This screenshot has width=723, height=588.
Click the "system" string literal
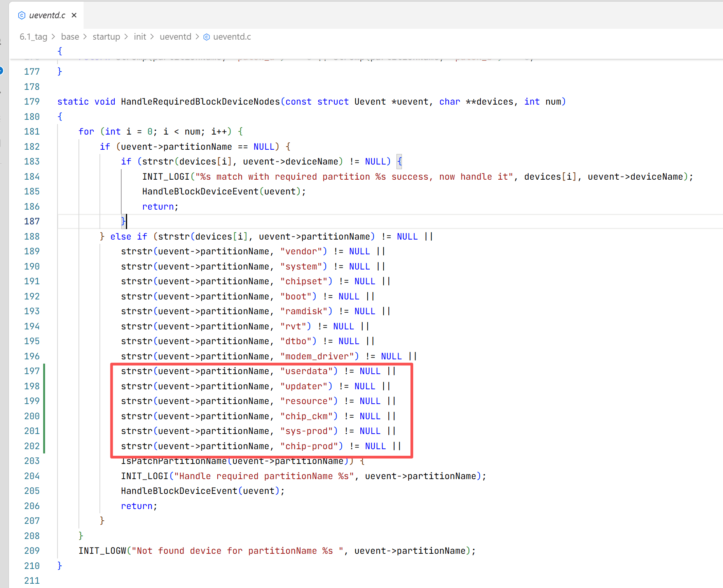pos(301,266)
